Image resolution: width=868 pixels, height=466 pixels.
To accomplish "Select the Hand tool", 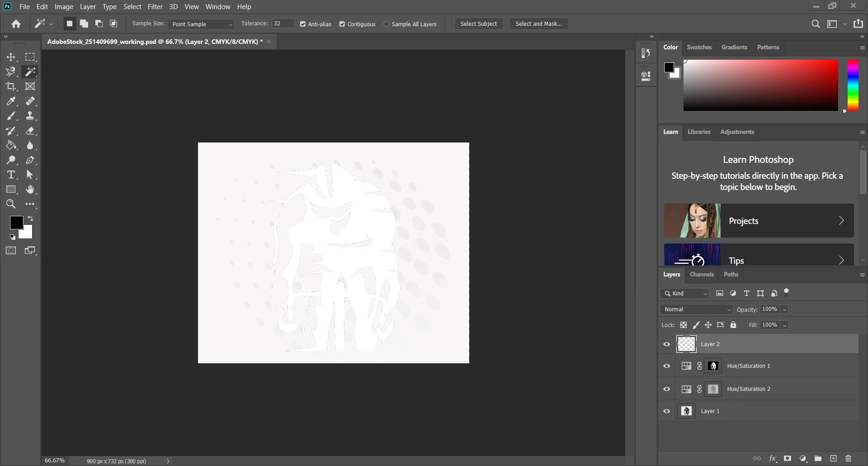I will coord(30,190).
